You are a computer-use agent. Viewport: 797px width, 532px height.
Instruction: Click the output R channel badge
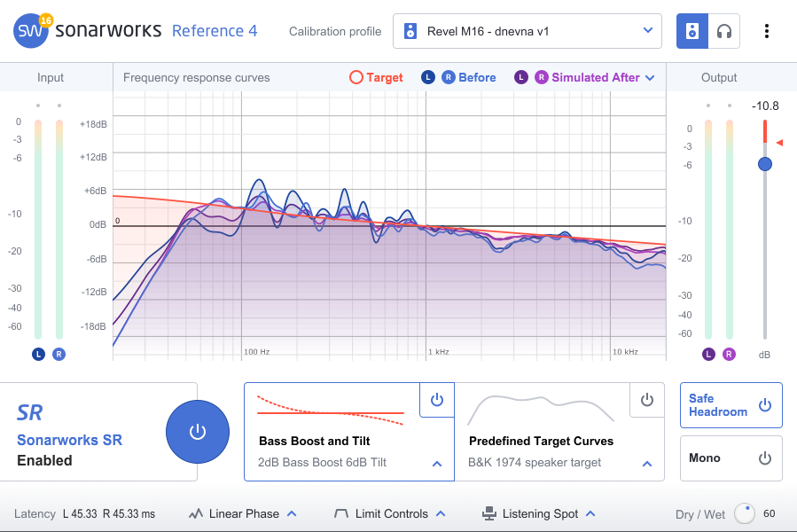[x=729, y=354]
